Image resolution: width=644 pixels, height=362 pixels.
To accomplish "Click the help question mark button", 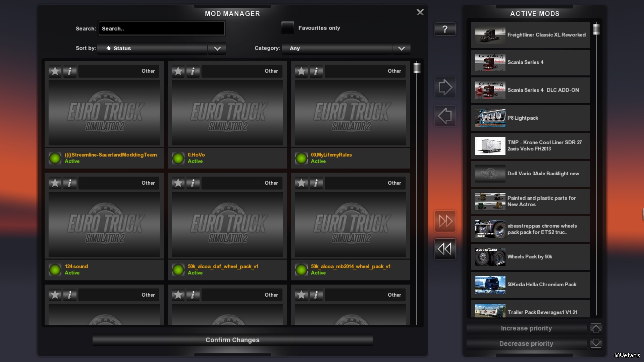I will [x=445, y=29].
